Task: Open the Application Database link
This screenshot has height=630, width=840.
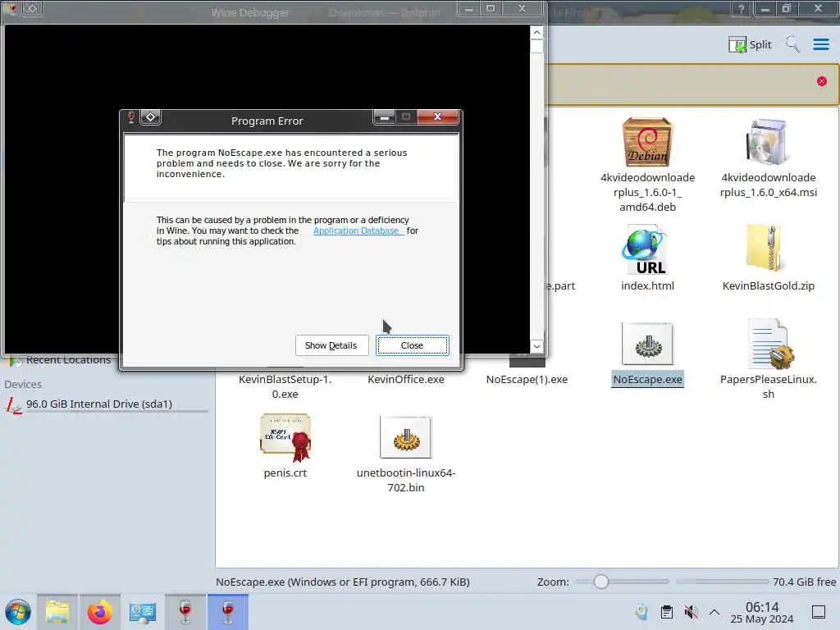Action: [x=356, y=231]
